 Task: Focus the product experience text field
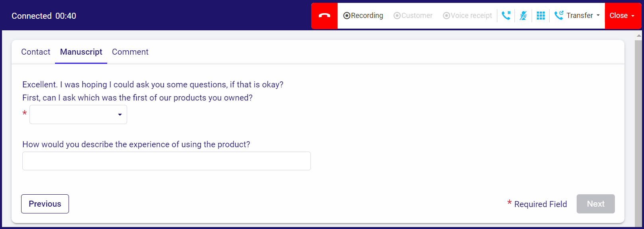coord(167,161)
